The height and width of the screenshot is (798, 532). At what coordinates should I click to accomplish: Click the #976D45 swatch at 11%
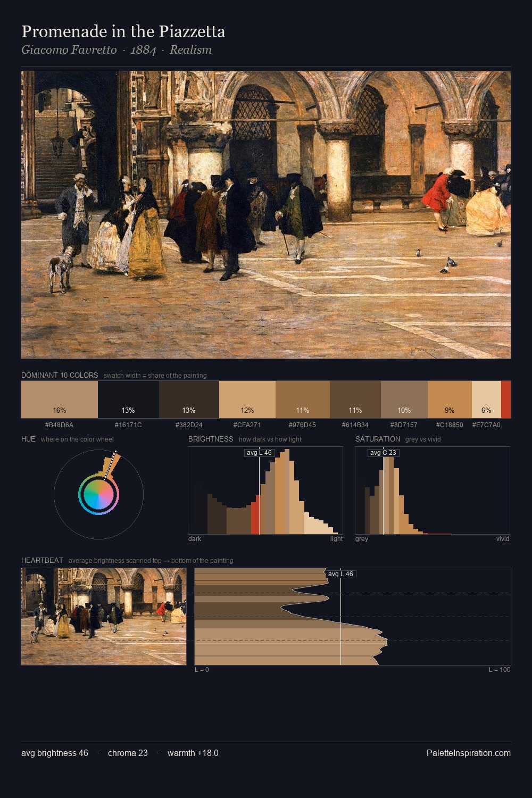(303, 400)
